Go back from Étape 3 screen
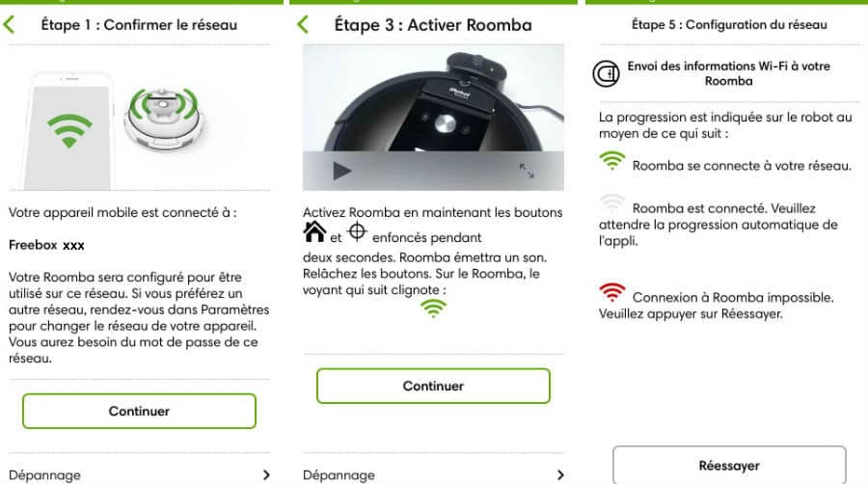The height and width of the screenshot is (484, 868). (x=303, y=24)
